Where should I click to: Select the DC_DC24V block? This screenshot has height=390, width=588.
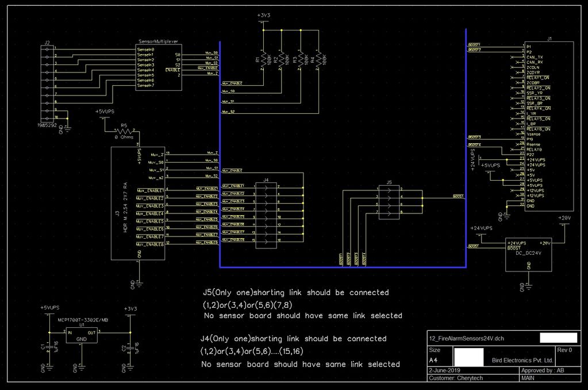click(528, 254)
